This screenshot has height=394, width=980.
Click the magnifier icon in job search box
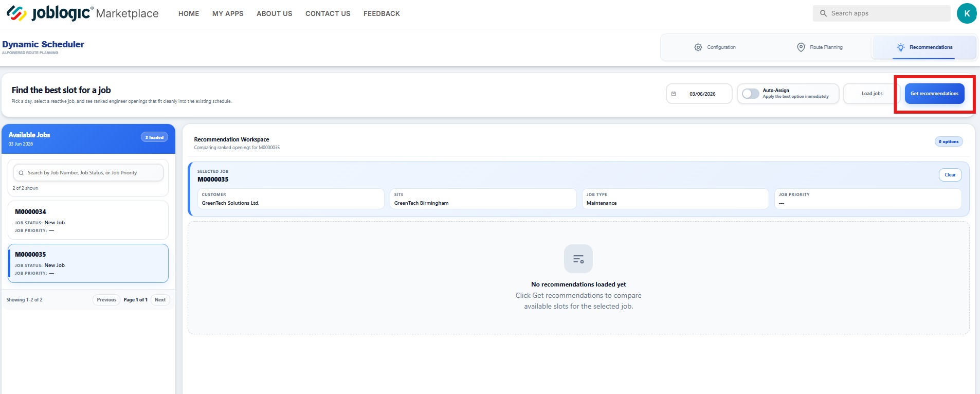[x=21, y=173]
